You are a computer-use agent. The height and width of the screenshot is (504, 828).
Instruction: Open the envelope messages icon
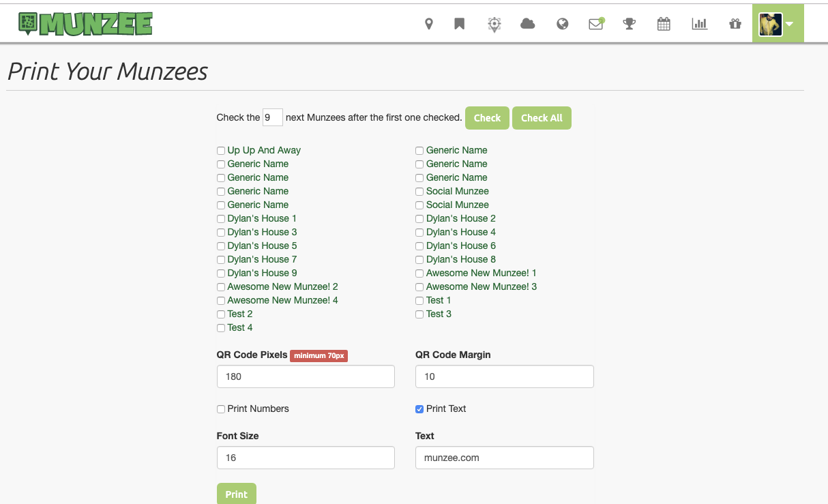[596, 25]
